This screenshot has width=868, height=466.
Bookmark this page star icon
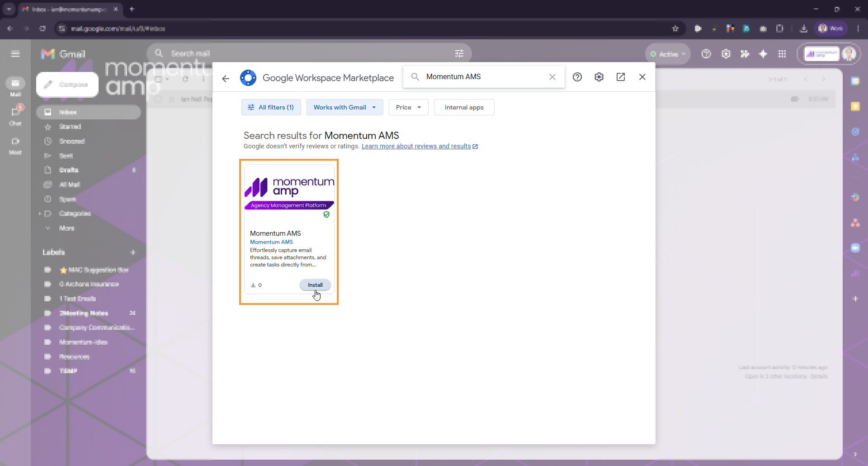click(675, 29)
